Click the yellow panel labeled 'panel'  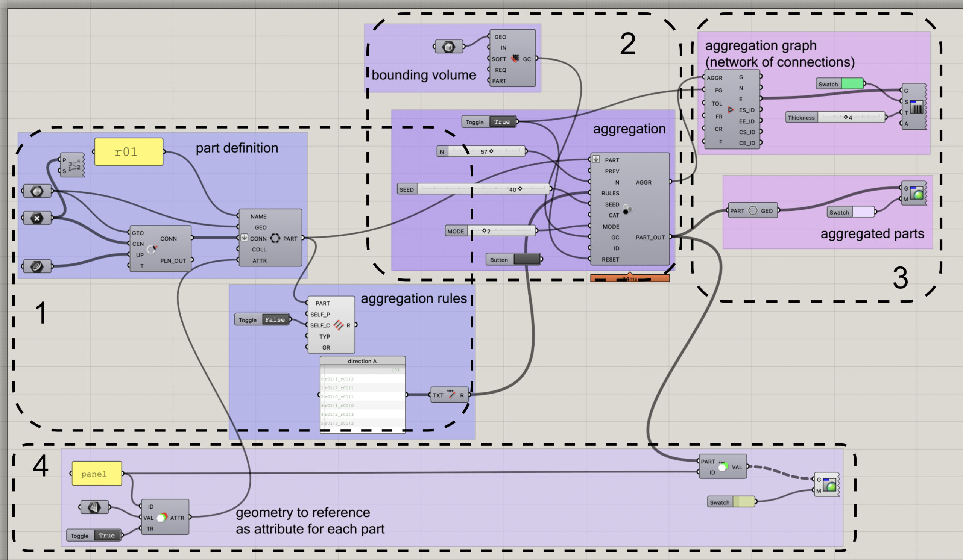[x=97, y=473]
